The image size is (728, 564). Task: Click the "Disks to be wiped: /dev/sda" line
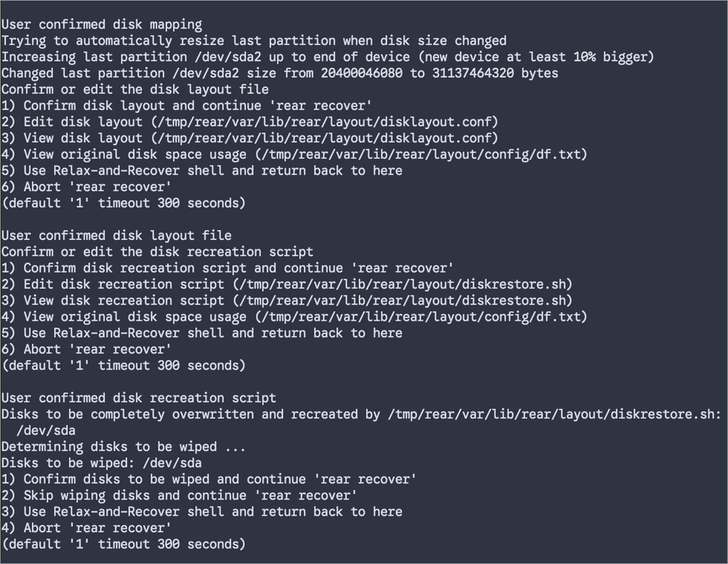(x=102, y=463)
